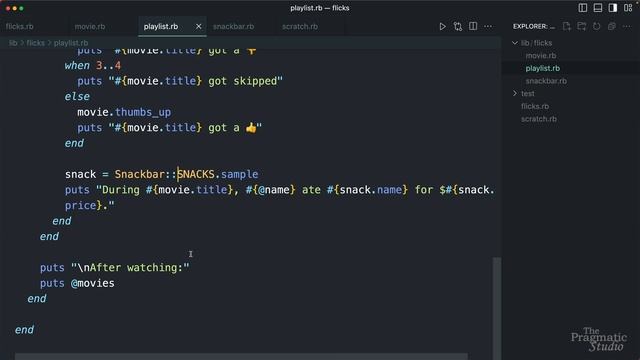The image size is (640, 360).
Task: Click the flicks breadcrumb segment
Action: click(36, 43)
